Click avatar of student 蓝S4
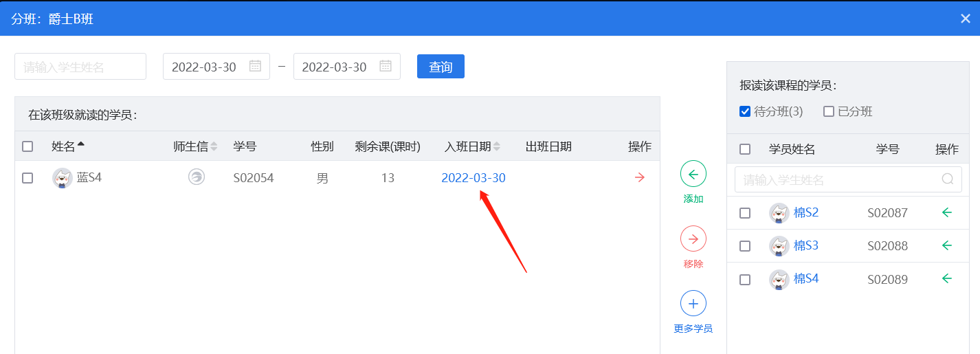This screenshot has height=354, width=980. (x=63, y=178)
